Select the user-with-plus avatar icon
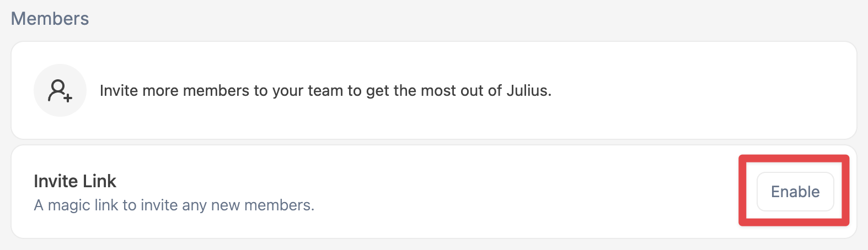 [60, 90]
